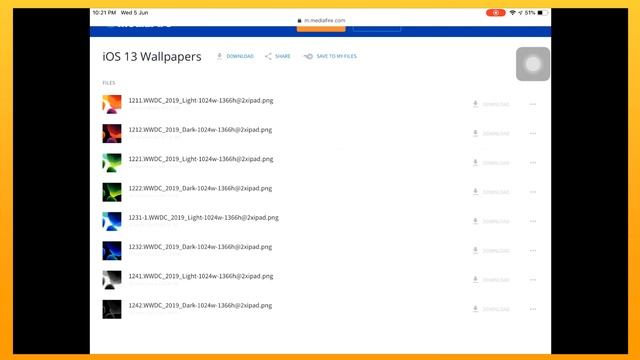Download the iOS 13 Wallpapers folder
The image size is (640, 360).
coord(235,56)
